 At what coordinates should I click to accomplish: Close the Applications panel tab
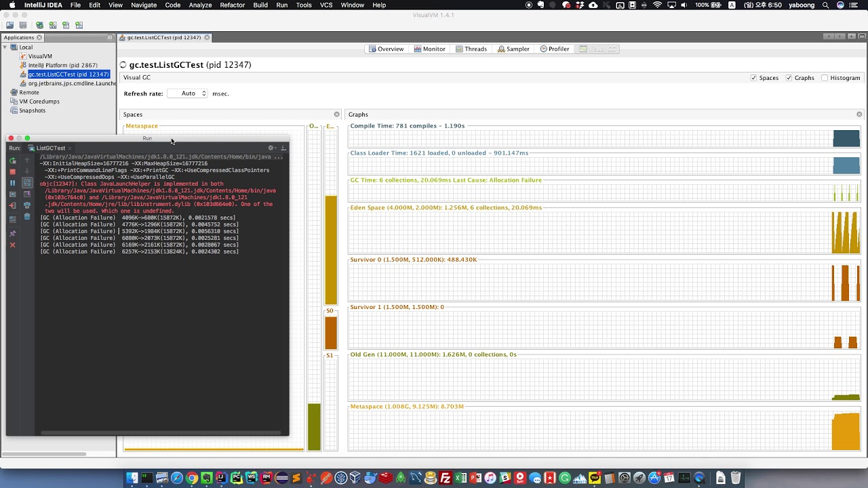pos(39,37)
